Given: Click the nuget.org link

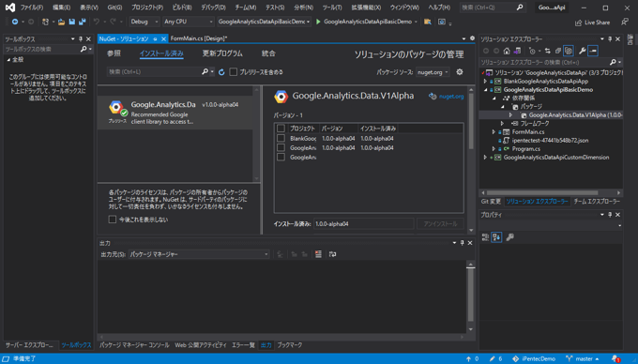Looking at the screenshot, I should click(451, 97).
